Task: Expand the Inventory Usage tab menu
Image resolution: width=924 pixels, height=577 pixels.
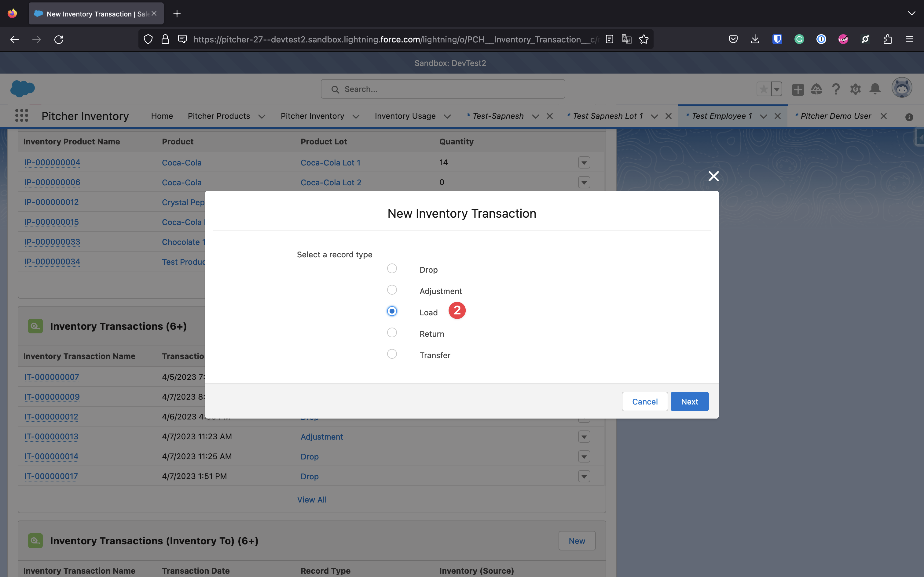Action: [448, 116]
